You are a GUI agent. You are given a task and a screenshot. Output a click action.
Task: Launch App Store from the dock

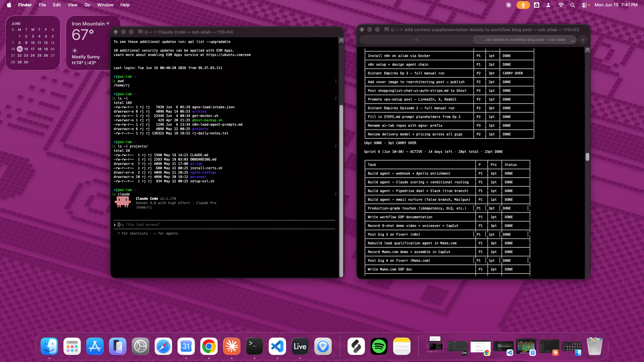point(95,346)
